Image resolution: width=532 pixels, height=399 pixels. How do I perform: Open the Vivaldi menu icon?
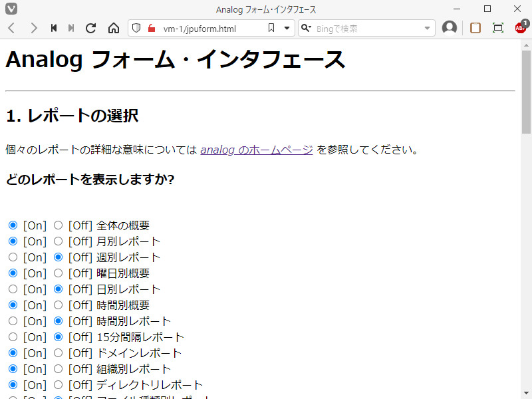pyautogui.click(x=11, y=9)
